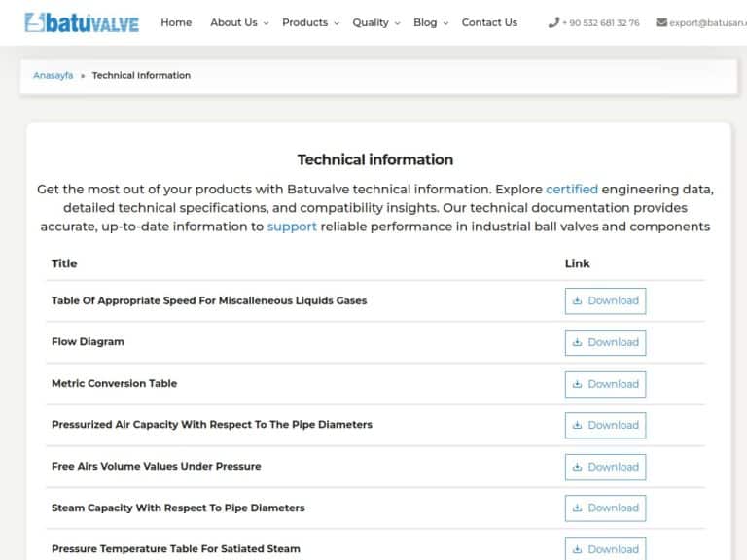747x560 pixels.
Task: Follow the Anasayfa breadcrumb link
Action: click(x=53, y=75)
